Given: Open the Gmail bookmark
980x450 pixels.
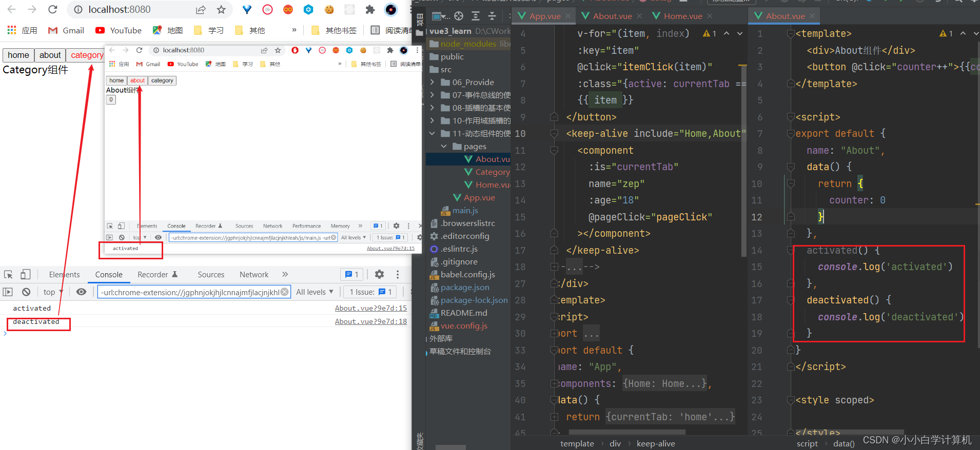Looking at the screenshot, I should pyautogui.click(x=66, y=30).
